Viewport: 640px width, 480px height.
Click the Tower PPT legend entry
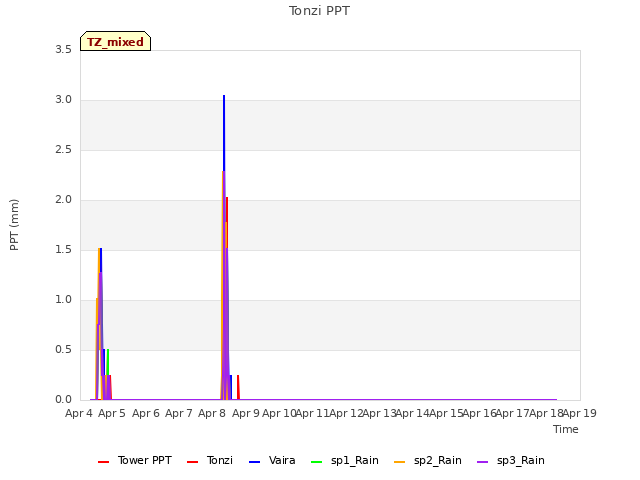135,460
